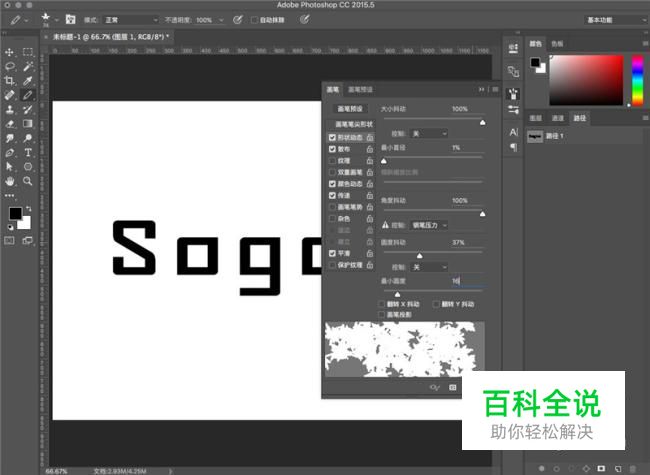
Task: Select the Move tool
Action: (9, 52)
